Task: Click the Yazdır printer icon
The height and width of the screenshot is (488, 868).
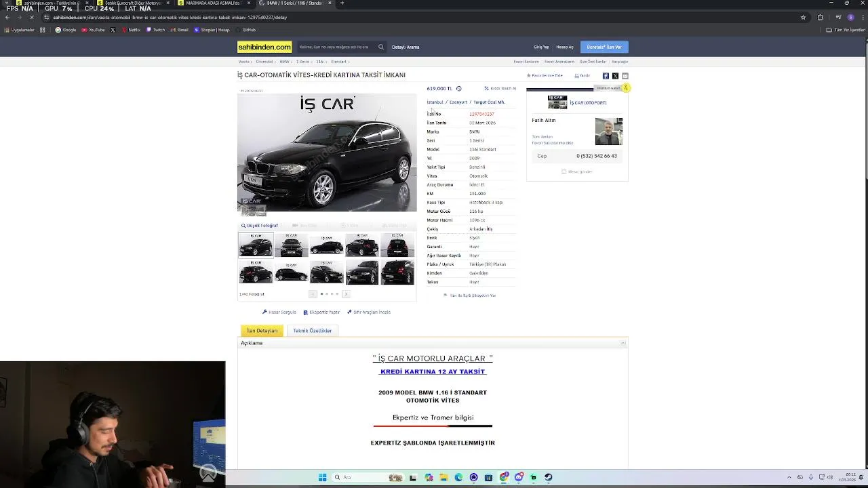Action: point(577,76)
